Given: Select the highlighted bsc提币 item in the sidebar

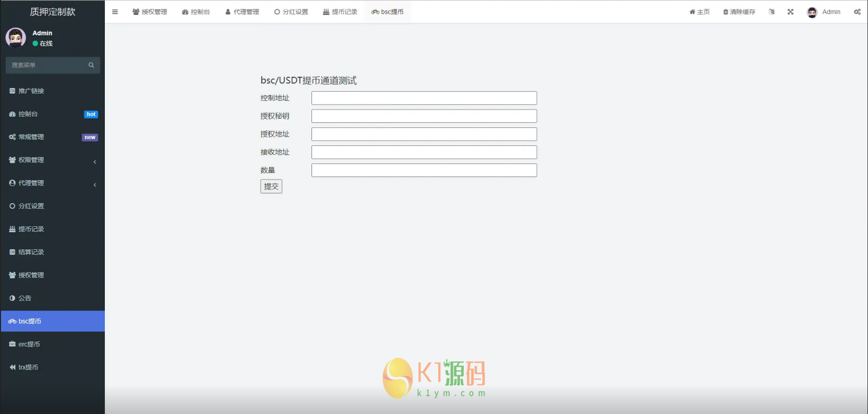Looking at the screenshot, I should point(53,321).
